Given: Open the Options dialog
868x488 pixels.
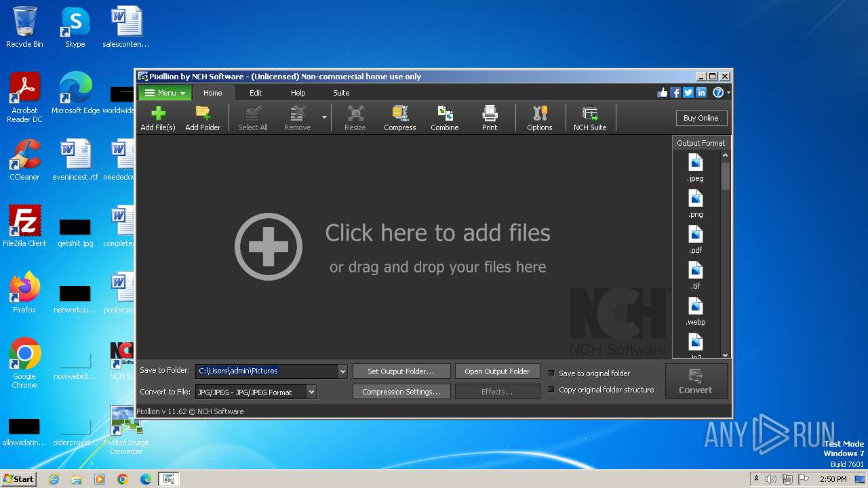Looking at the screenshot, I should [540, 119].
